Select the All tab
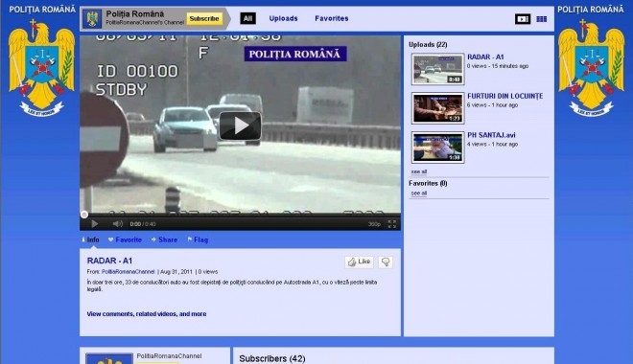The image size is (633, 364). tap(247, 18)
